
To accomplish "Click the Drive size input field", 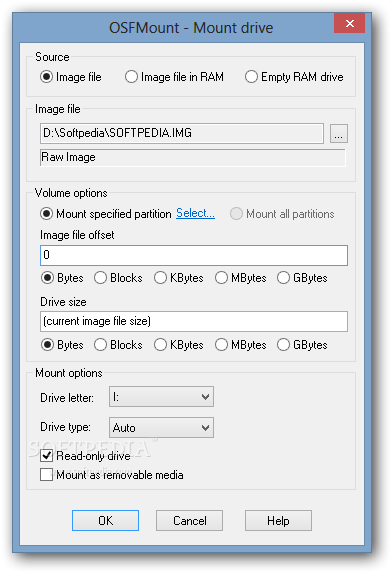I will click(x=194, y=322).
